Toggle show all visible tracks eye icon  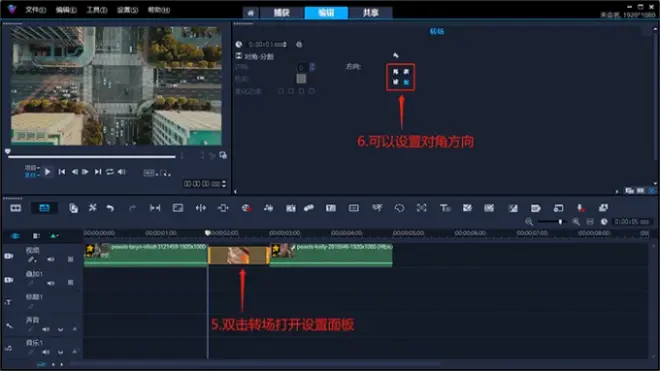15,236
